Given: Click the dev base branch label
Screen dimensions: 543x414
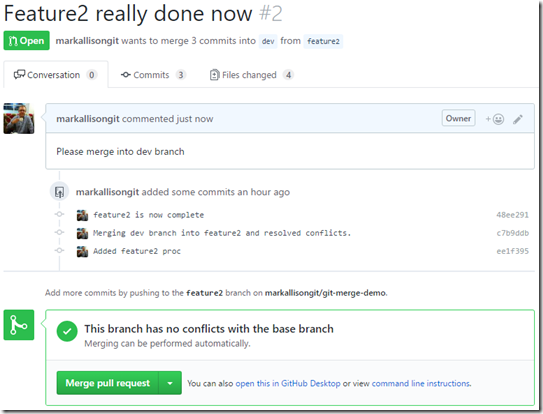Looking at the screenshot, I should tap(268, 41).
